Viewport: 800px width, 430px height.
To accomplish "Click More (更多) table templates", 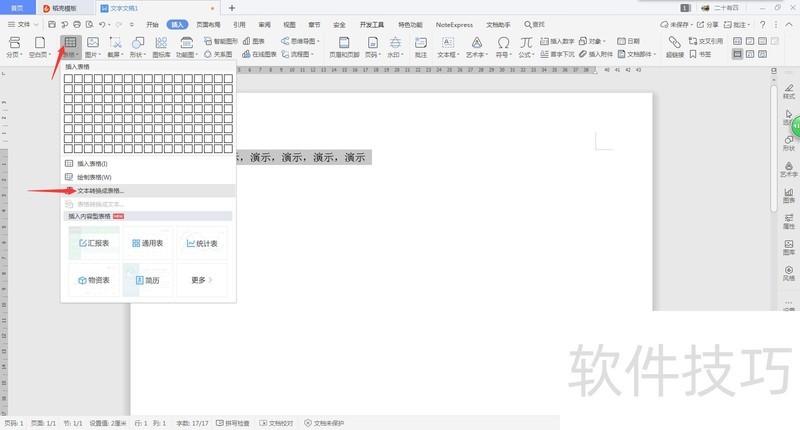I will pyautogui.click(x=202, y=280).
